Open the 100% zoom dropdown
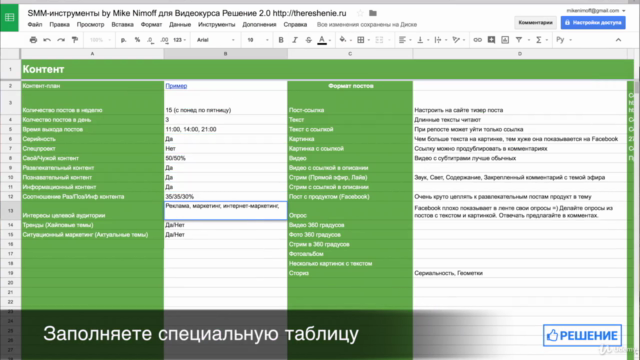The height and width of the screenshot is (360, 640). [x=100, y=40]
